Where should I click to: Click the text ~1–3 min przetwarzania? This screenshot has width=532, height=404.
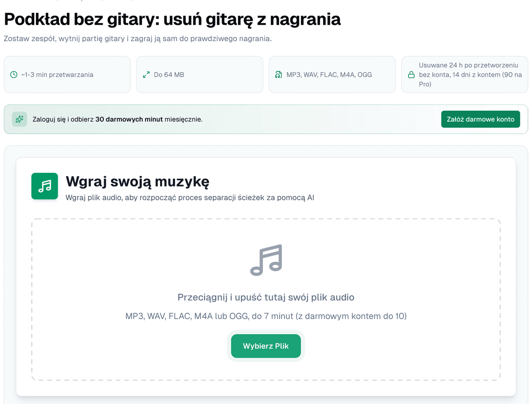pyautogui.click(x=57, y=74)
